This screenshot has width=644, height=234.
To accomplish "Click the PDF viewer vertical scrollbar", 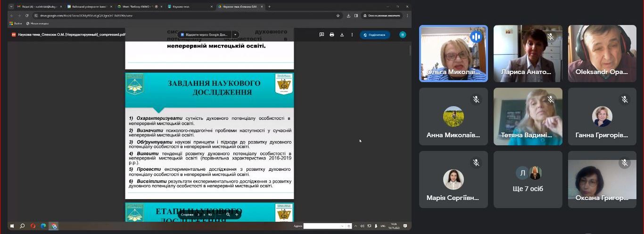I will click(x=410, y=50).
